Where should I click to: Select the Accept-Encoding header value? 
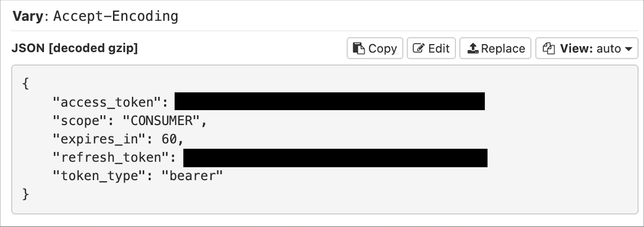tap(116, 16)
